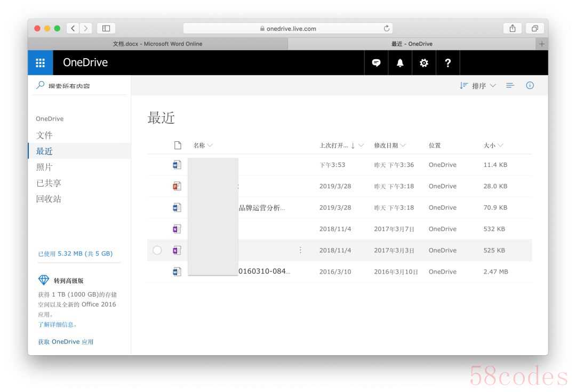576x392 pixels.
Task: Click the 28.0 KB size cell
Action: [x=495, y=186]
